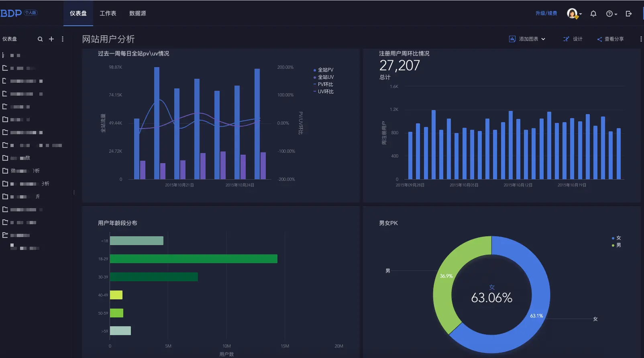
Task: Click the 用户年龄段分布 chart title
Action: point(118,223)
